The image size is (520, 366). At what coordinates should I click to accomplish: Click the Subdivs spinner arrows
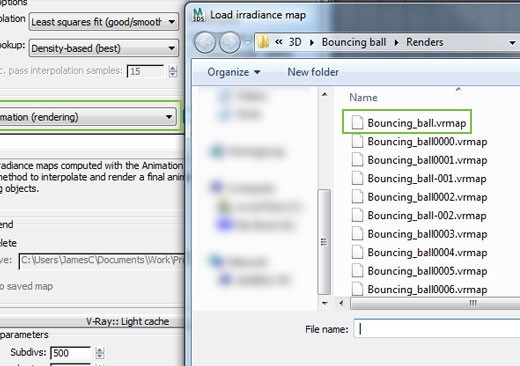[x=100, y=353]
